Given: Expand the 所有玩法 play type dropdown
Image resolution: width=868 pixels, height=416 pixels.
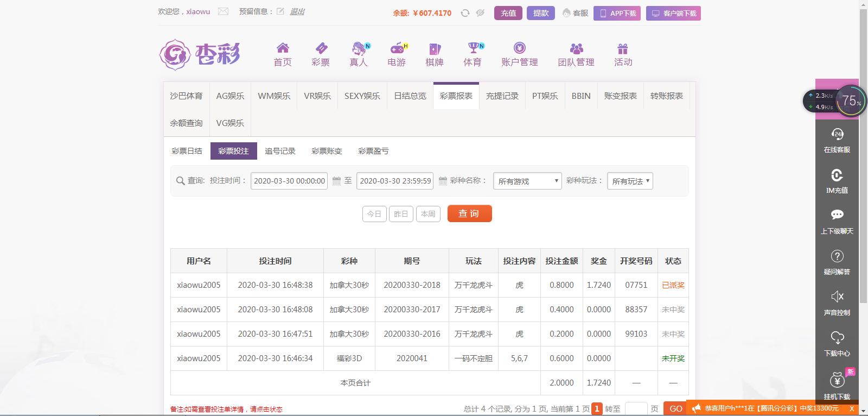Looking at the screenshot, I should 629,181.
